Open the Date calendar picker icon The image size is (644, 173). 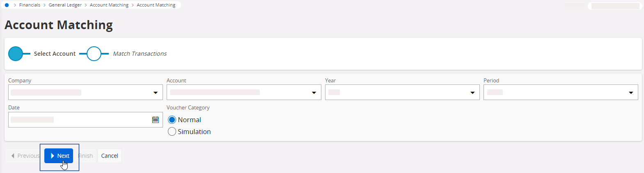pyautogui.click(x=156, y=120)
